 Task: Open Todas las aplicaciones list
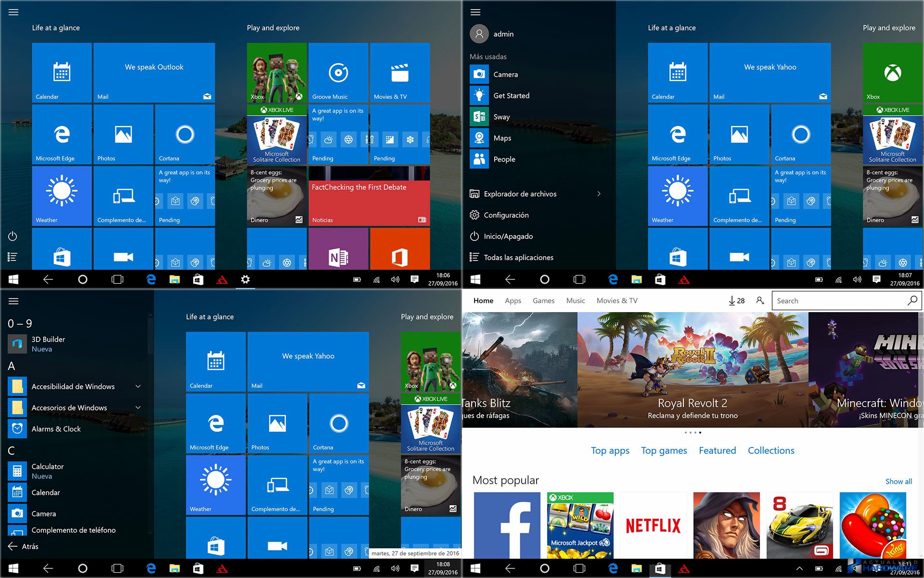tap(518, 257)
